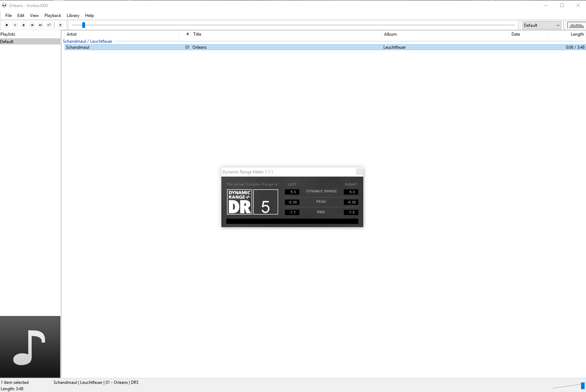Click the volume slider handle
The image size is (586, 392).
tap(583, 386)
